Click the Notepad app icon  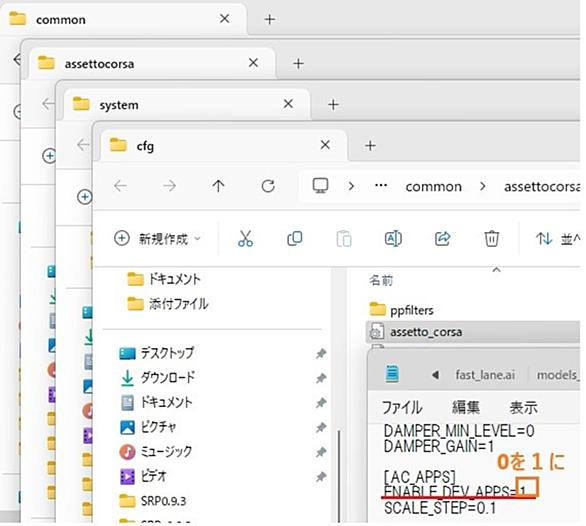[x=392, y=374]
